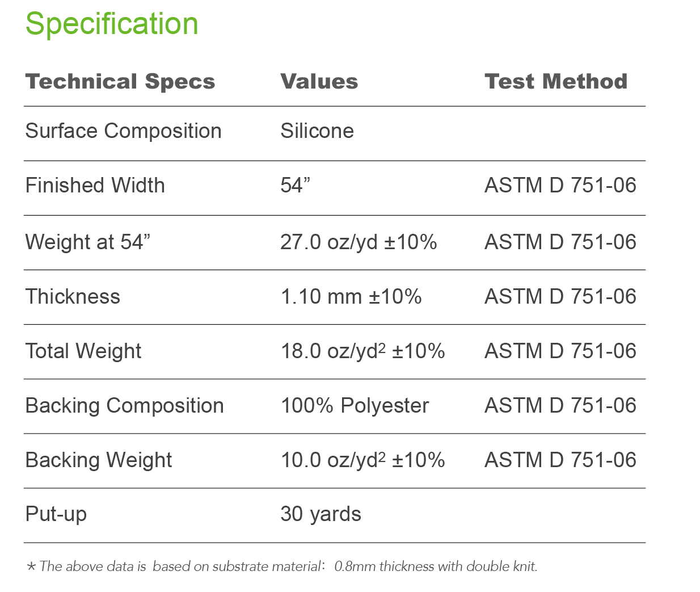
Task: Select the Put-up row label
Action: coord(56,514)
